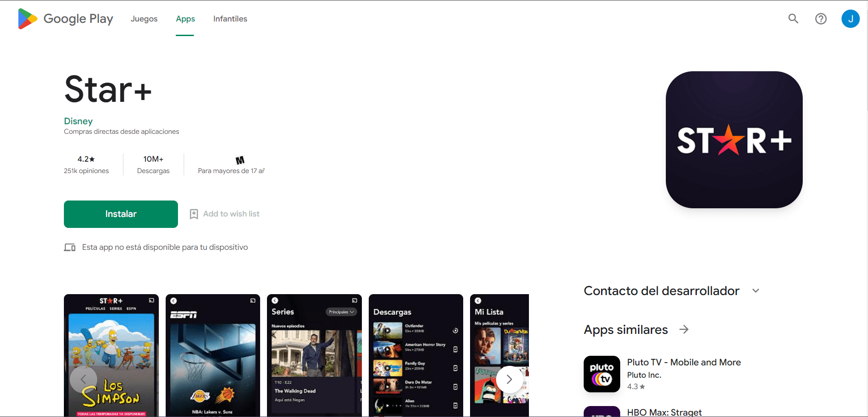868x417 pixels.
Task: Add Star+ to wish list
Action: pos(224,214)
